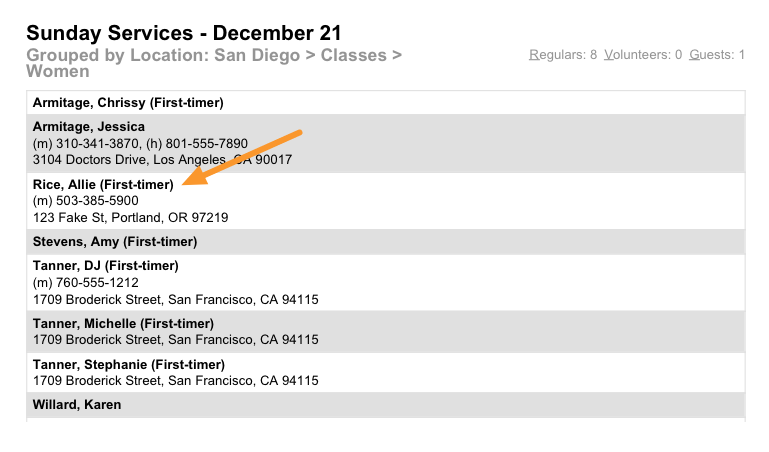This screenshot has height=452, width=769.
Task: Open Armitage, Jessica's name
Action: [89, 127]
